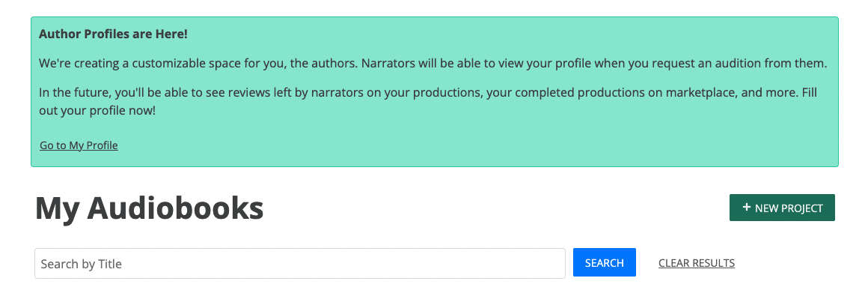Select the Clear Results link
Image resolution: width=868 pixels, height=308 pixels.
pyautogui.click(x=696, y=263)
